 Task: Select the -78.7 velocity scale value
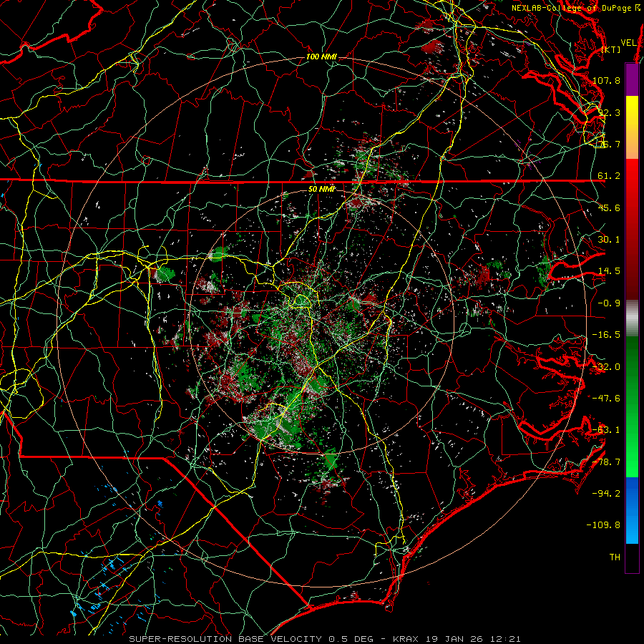point(606,462)
